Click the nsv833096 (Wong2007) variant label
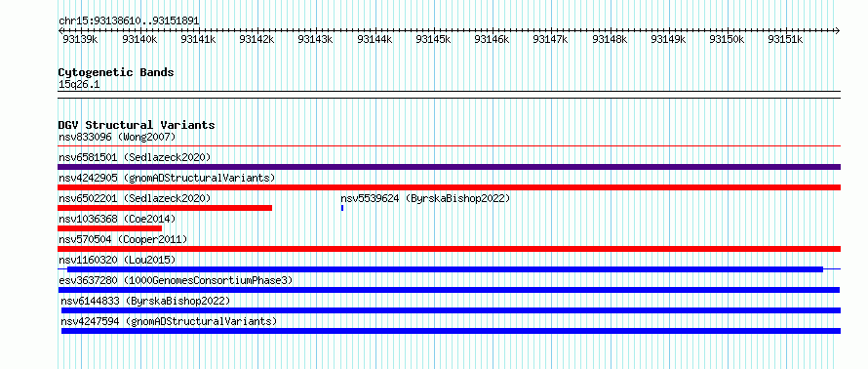This screenshot has width=868, height=369. (x=117, y=137)
